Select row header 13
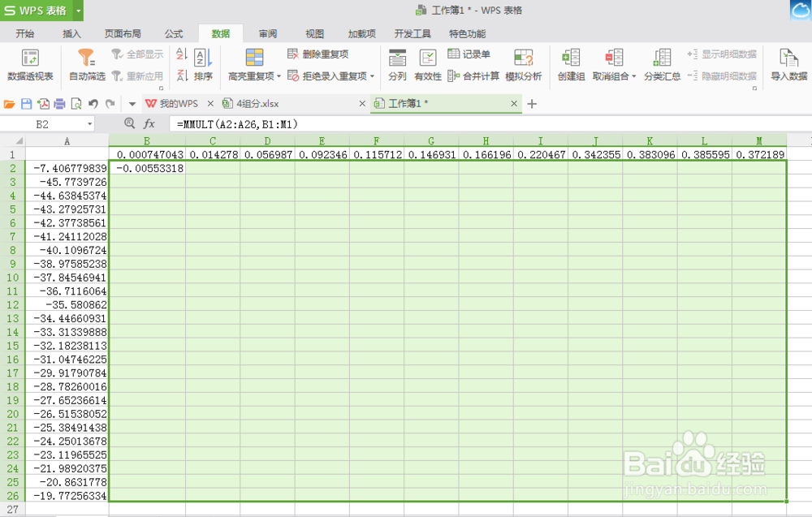 point(13,318)
